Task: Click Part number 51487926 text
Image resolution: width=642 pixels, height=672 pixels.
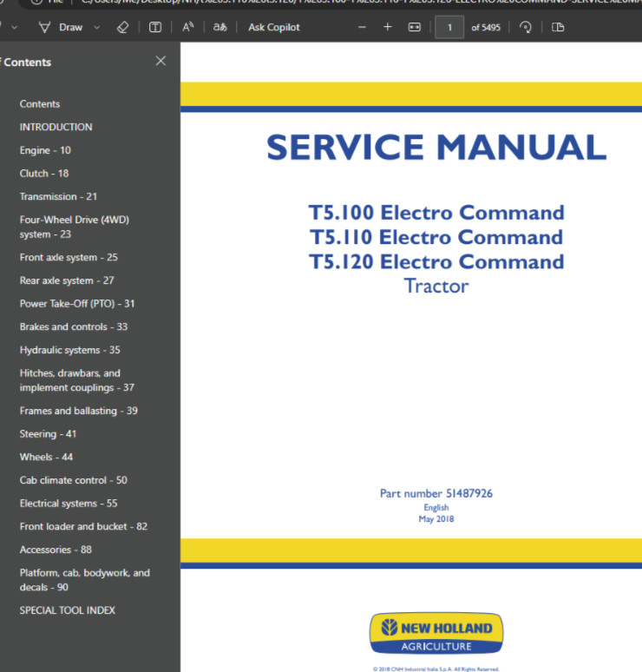Action: [x=436, y=494]
